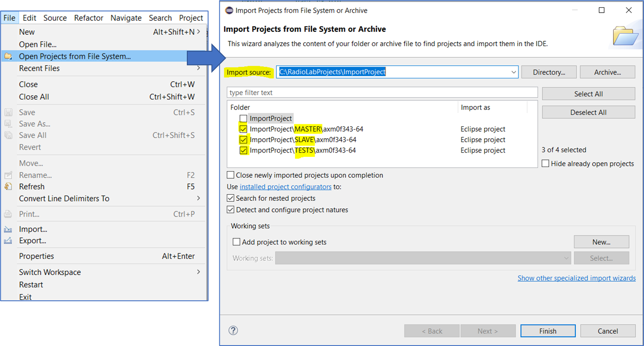Uncheck the SLAVE\axm0f343-64 project checkbox
This screenshot has height=346, width=644.
point(243,140)
